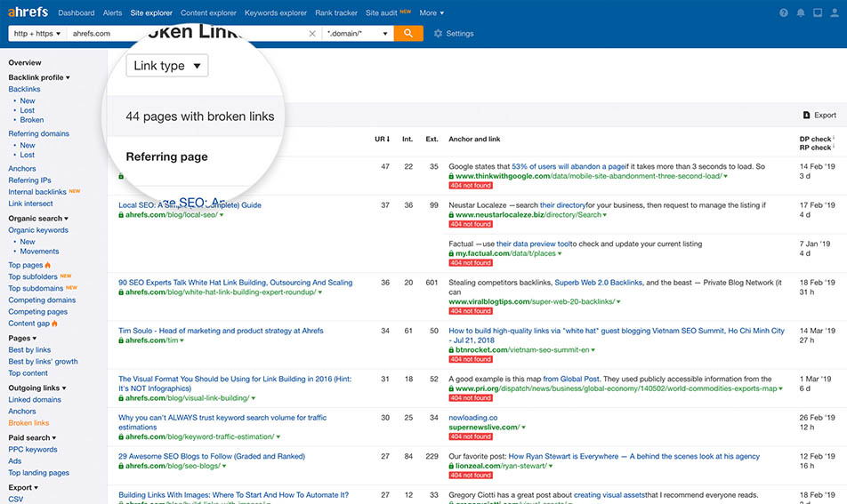Click the orange search magnifier button
Image resolution: width=847 pixels, height=504 pixels.
[408, 34]
